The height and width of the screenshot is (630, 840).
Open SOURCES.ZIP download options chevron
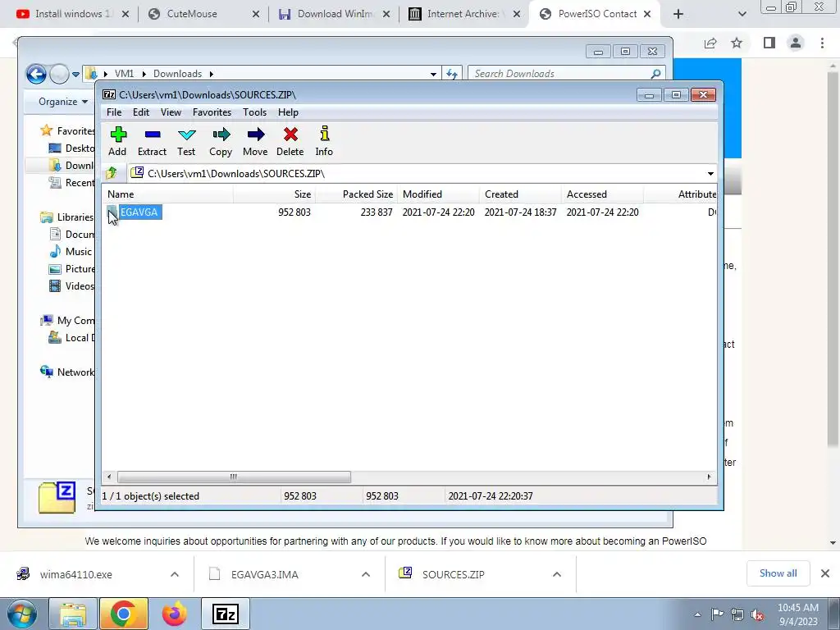tap(557, 574)
